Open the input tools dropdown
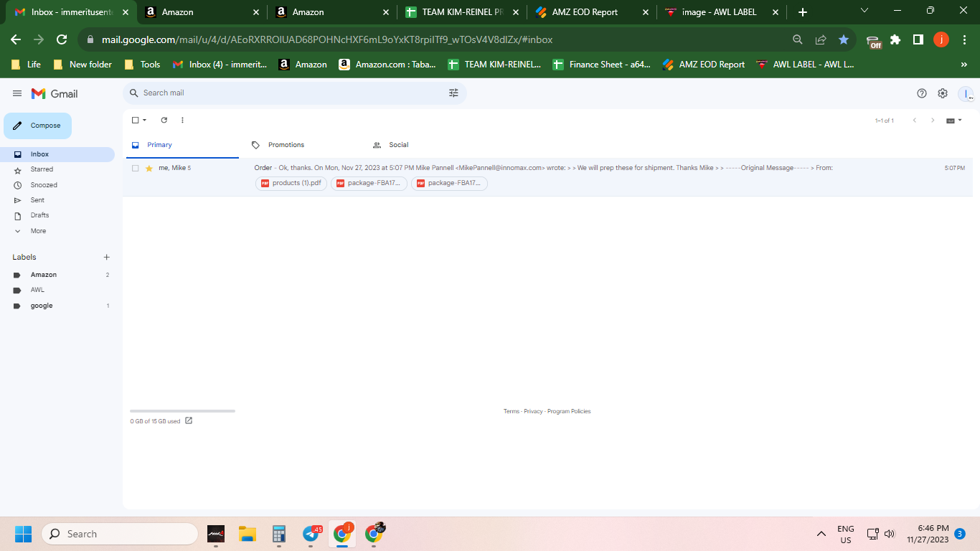The height and width of the screenshot is (551, 980). point(954,121)
